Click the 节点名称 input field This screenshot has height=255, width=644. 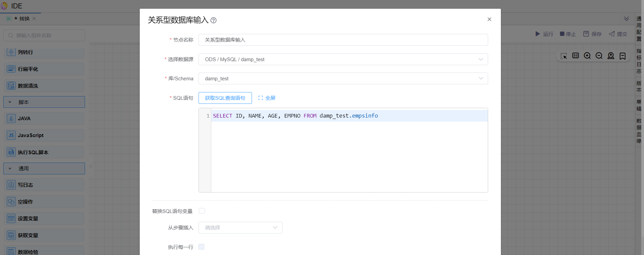point(343,40)
